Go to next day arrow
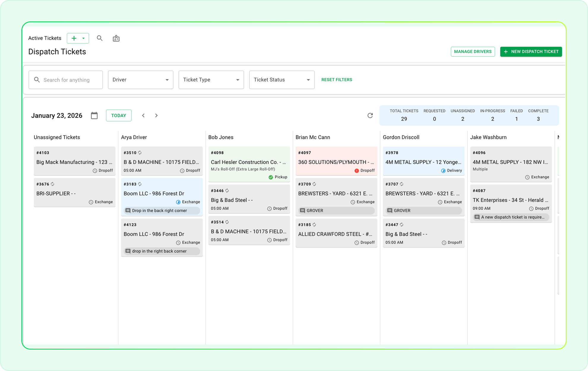Viewport: 588px width, 371px height. coord(157,115)
